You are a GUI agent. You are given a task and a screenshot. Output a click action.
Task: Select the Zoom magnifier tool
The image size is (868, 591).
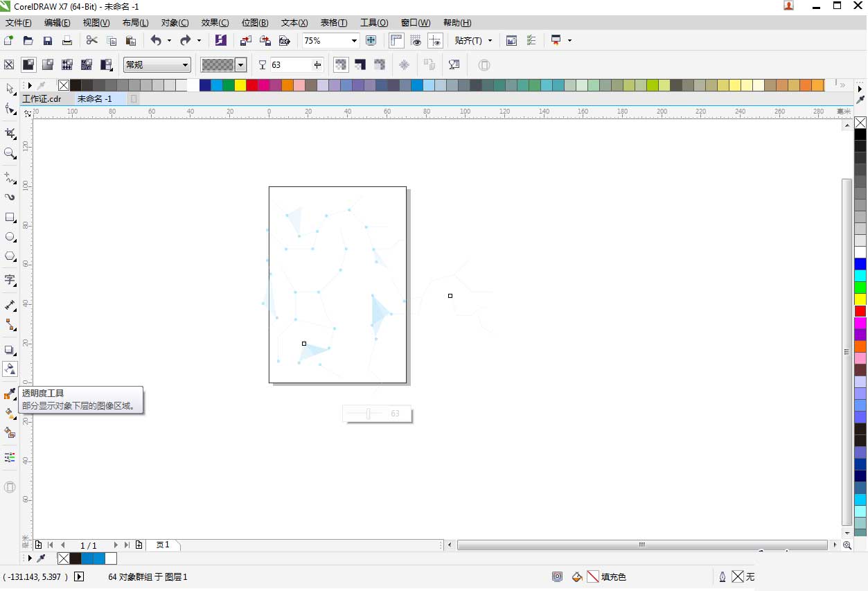(10, 153)
